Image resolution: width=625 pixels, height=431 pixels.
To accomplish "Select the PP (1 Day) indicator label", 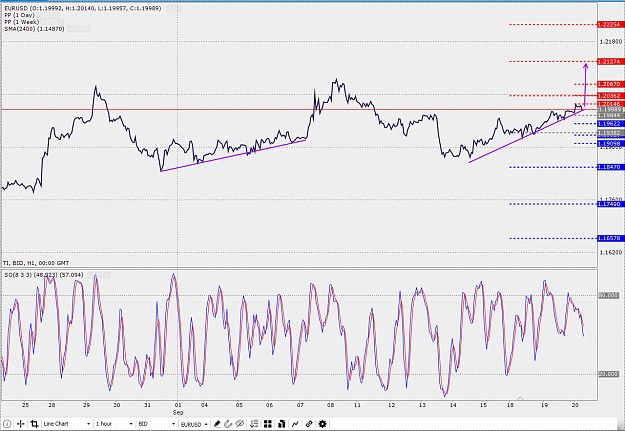I will 20,15.
